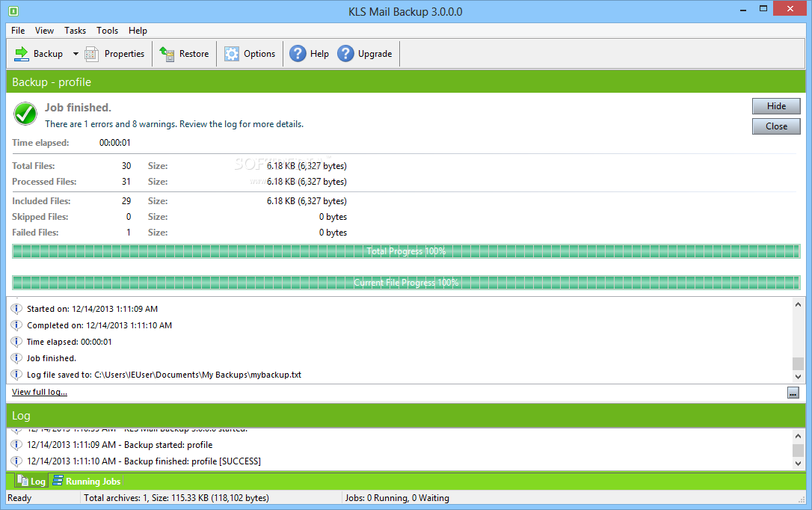812x510 pixels.
Task: Click info icon beside 'Backup finished: profile'
Action: click(16, 461)
